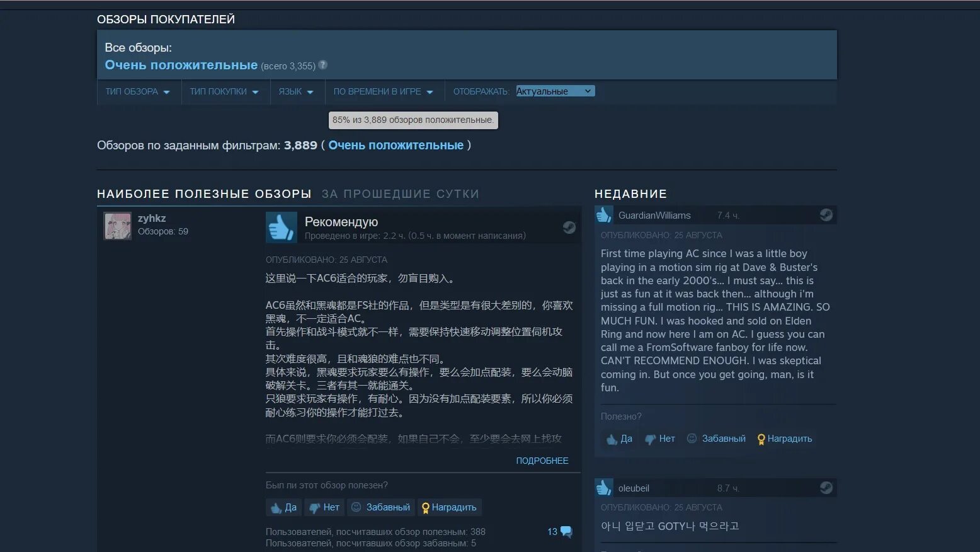The image size is (980, 552).
Task: Open zyhkz user avatar
Action: [x=118, y=226]
